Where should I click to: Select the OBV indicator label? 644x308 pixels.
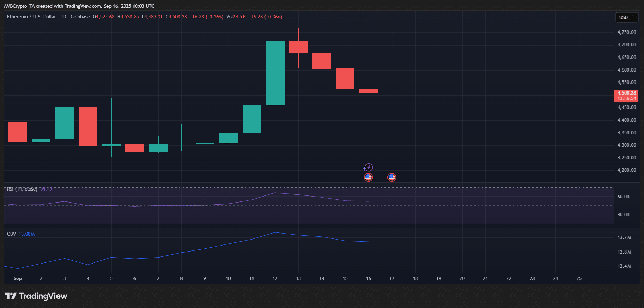[x=11, y=234]
